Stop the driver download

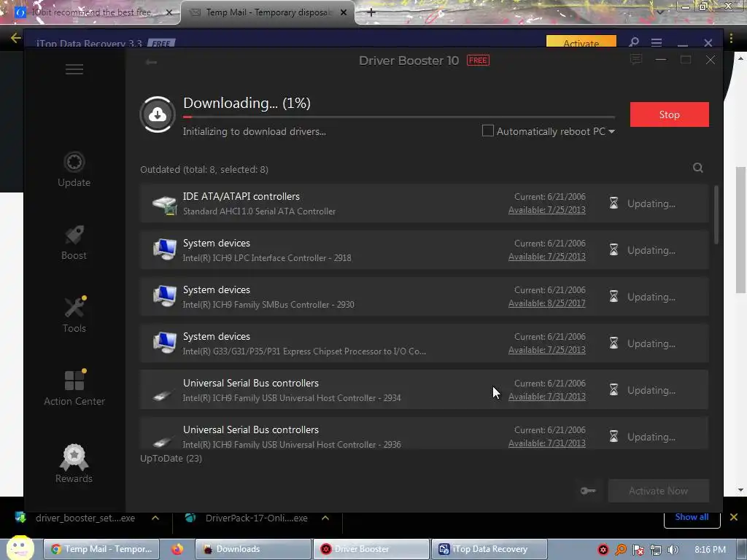pyautogui.click(x=670, y=114)
